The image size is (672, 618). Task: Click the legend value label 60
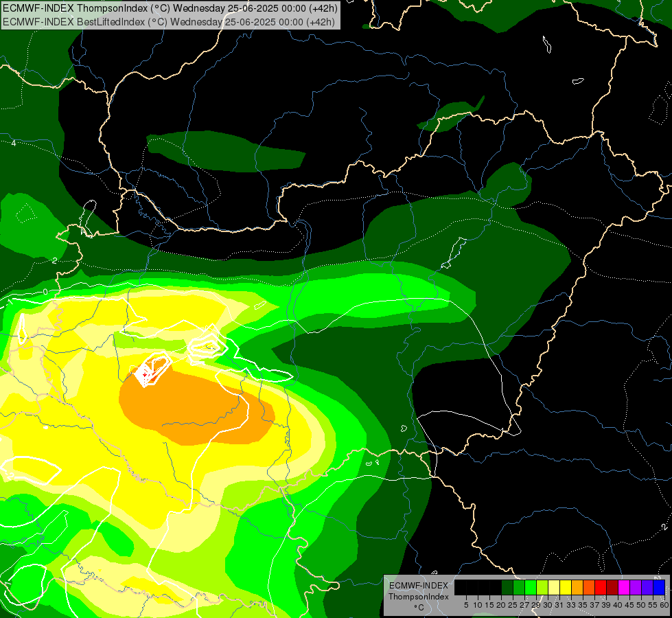[x=664, y=605]
